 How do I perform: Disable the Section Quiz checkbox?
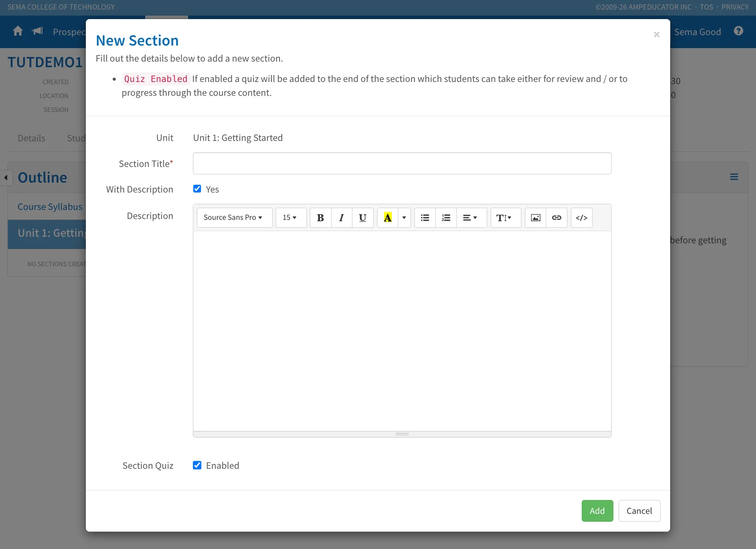pyautogui.click(x=197, y=465)
